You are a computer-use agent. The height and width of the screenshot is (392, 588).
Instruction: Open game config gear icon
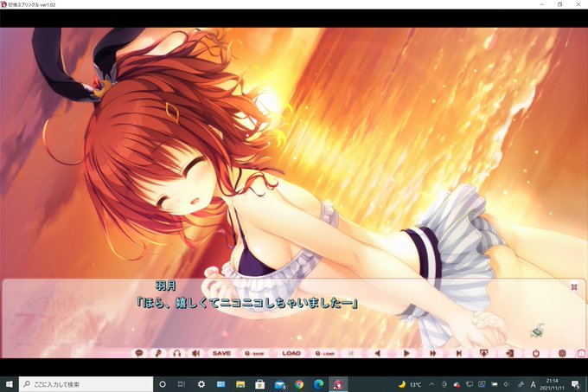pyautogui.click(x=562, y=353)
